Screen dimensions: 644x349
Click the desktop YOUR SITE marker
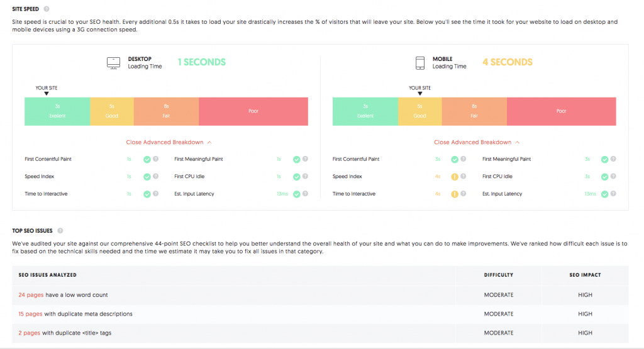[x=47, y=91]
